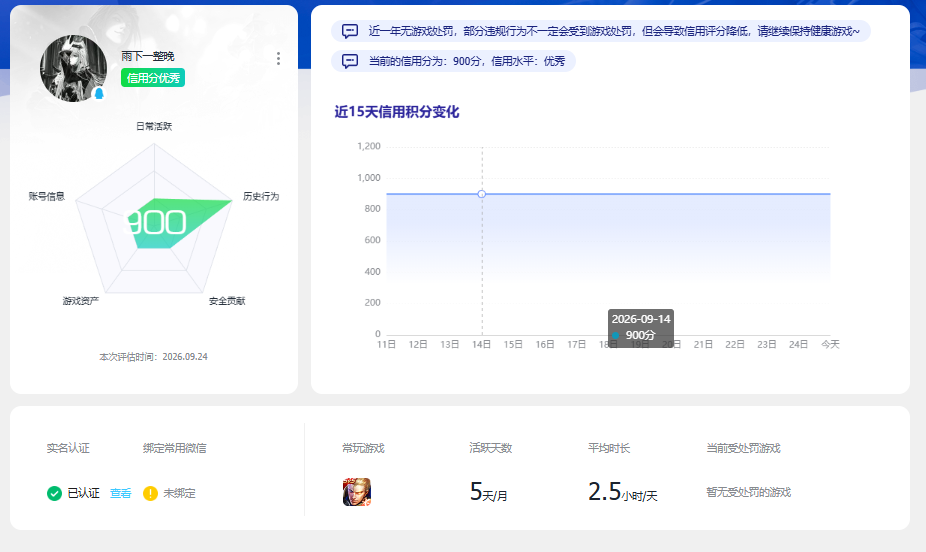This screenshot has height=552, width=926.
Task: Click the 2026-09-14 tooltip box
Action: [x=641, y=327]
